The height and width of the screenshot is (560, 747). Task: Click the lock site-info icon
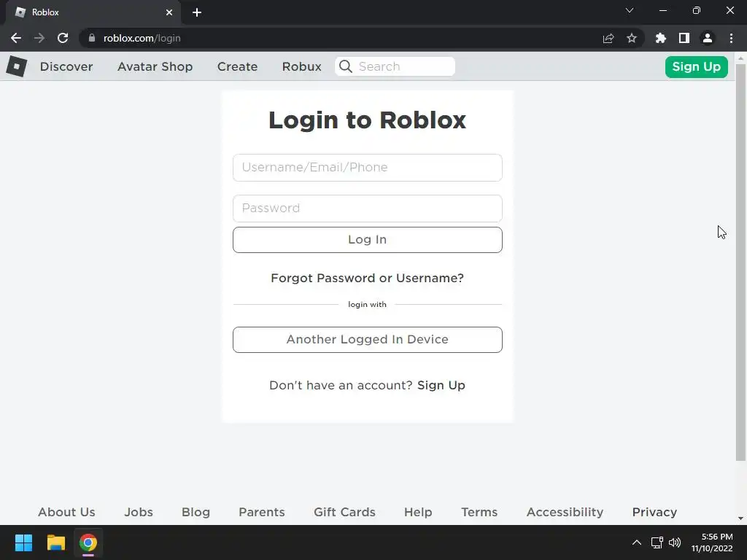tap(92, 38)
